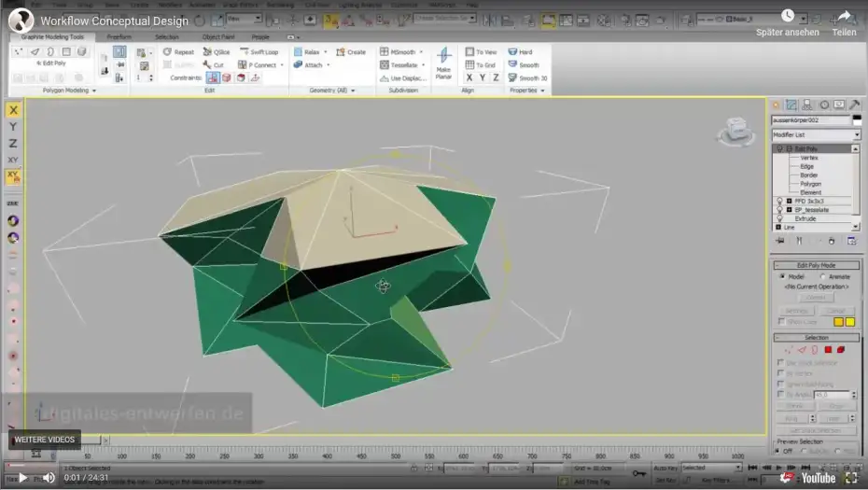This screenshot has width=868, height=490.
Task: Open MSmooth dropdown arrow
Action: [x=421, y=51]
